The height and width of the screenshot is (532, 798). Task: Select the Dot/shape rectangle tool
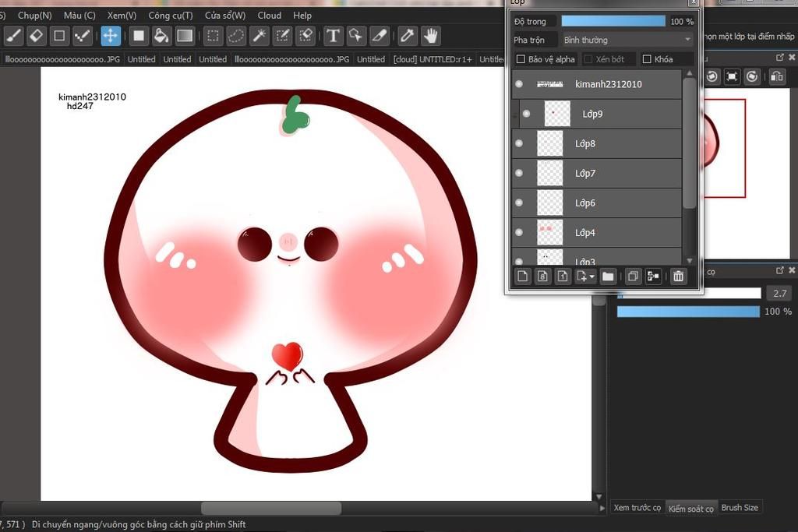click(x=59, y=36)
